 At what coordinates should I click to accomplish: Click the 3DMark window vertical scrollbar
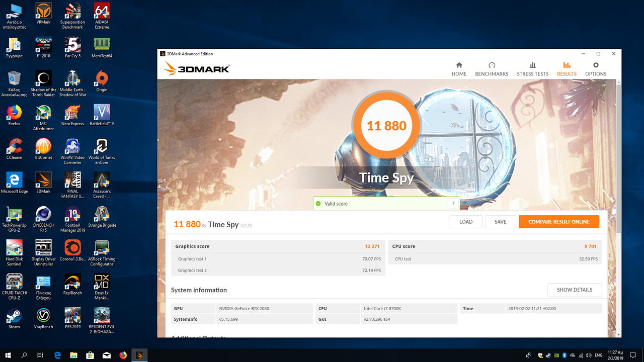[x=618, y=159]
